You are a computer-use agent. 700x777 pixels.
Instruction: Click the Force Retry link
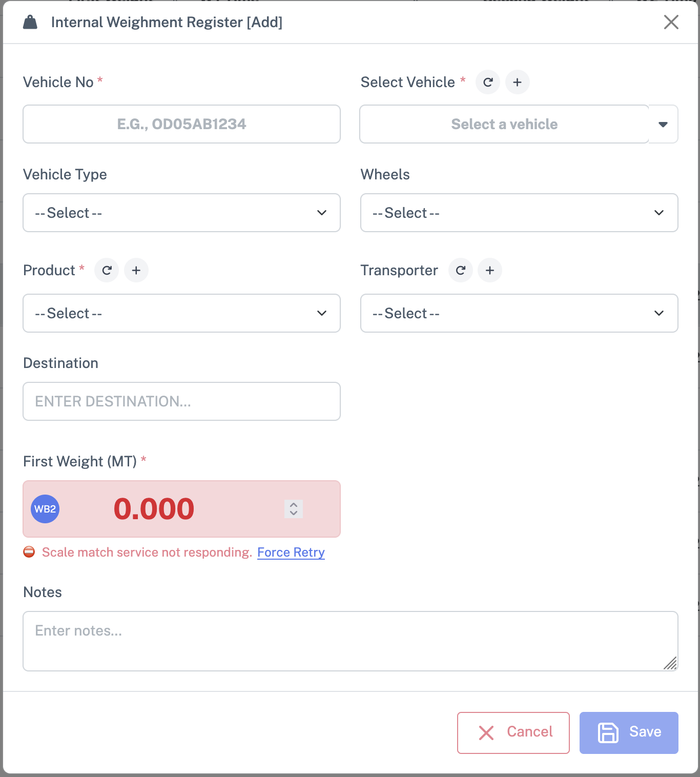[291, 552]
